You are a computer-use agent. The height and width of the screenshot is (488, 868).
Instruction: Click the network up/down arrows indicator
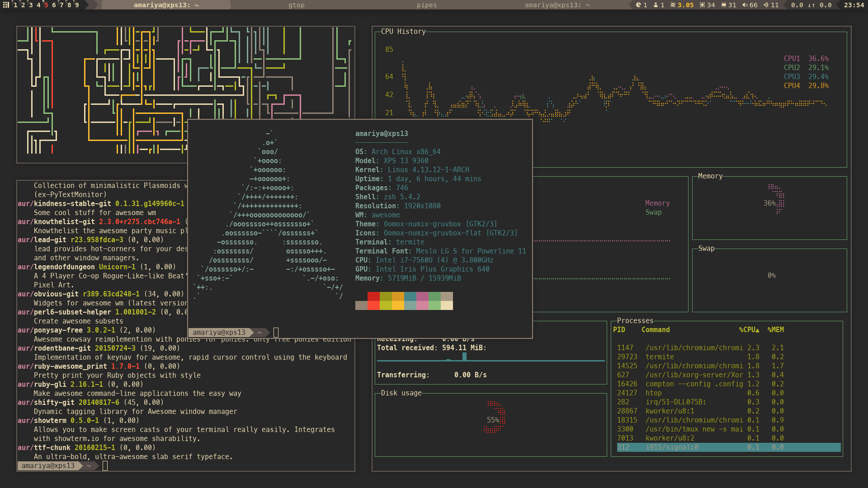tap(811, 5)
